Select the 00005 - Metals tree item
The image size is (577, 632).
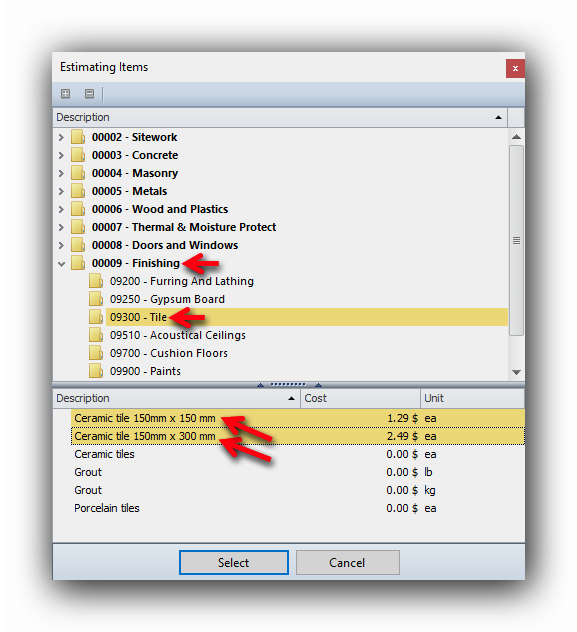click(x=129, y=191)
